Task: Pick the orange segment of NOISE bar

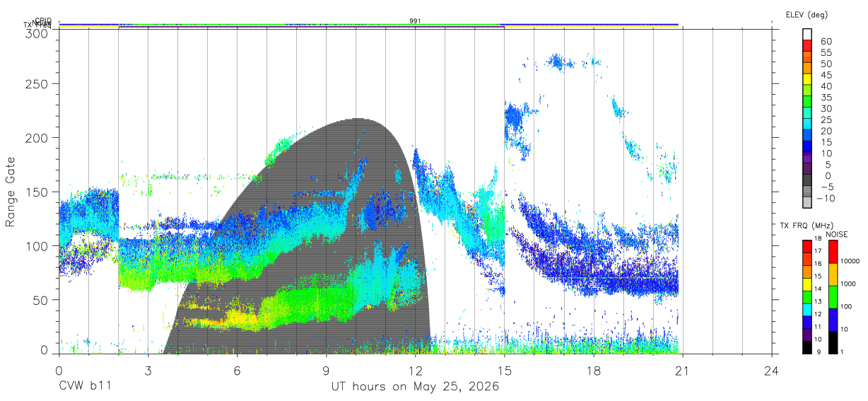Action: point(833,274)
